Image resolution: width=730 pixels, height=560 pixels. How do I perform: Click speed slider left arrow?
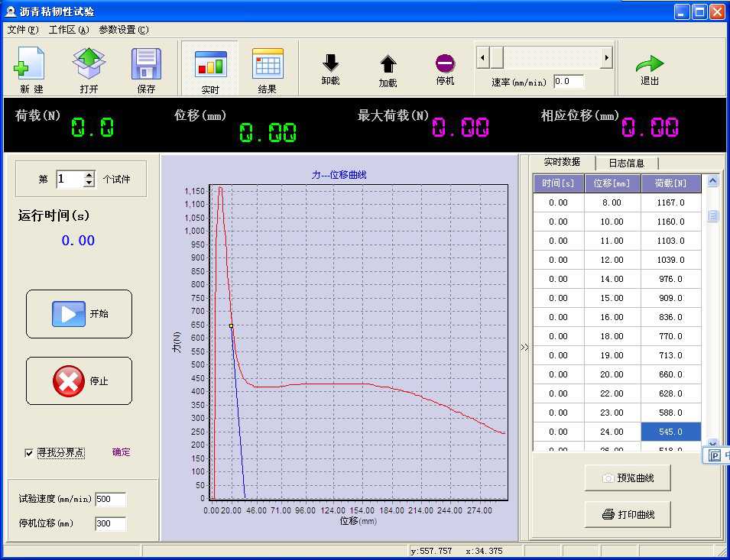[482, 57]
